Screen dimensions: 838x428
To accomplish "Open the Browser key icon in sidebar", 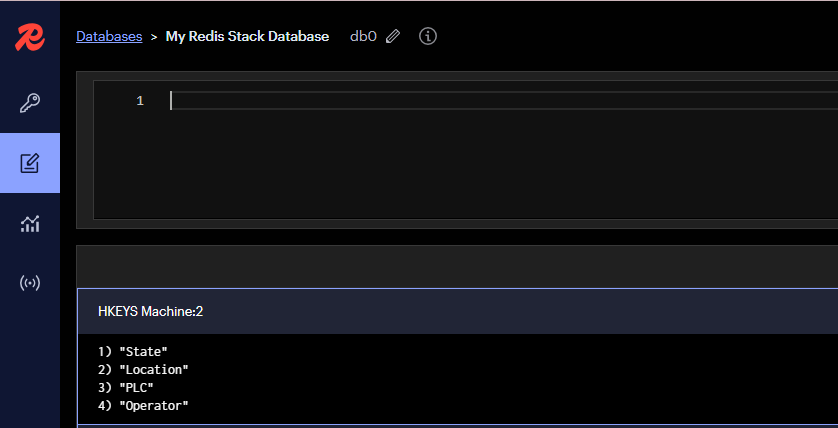I will [30, 103].
